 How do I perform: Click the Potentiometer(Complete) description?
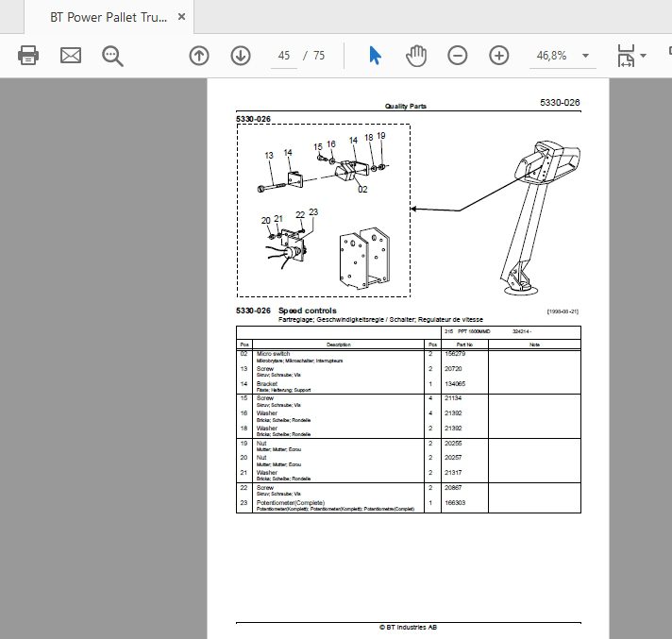pyautogui.click(x=291, y=503)
